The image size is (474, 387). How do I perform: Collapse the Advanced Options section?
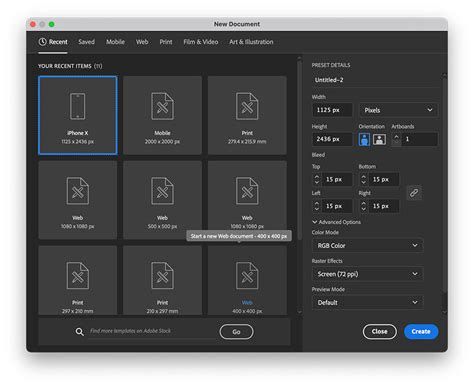336,222
